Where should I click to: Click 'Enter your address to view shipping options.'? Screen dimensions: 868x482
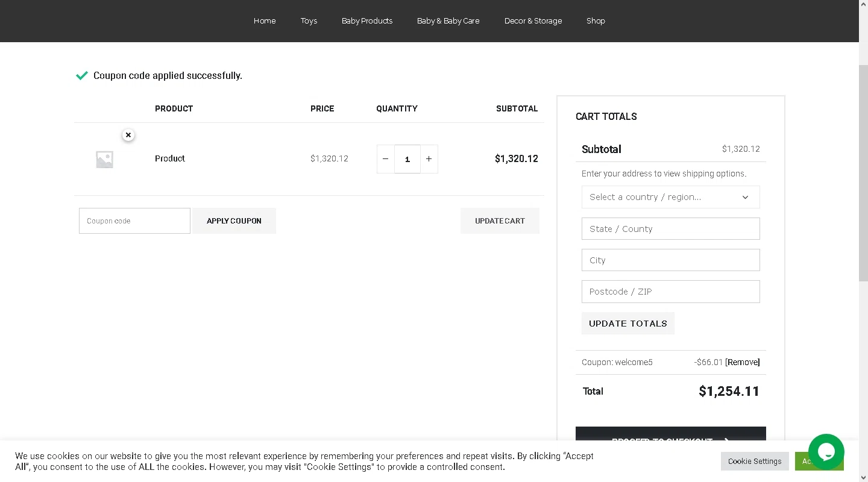(664, 174)
